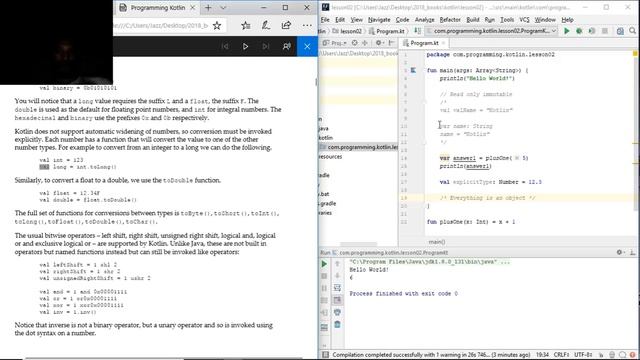Select resources folder in Project tree
This screenshot has height=360, width=640.
click(330, 157)
